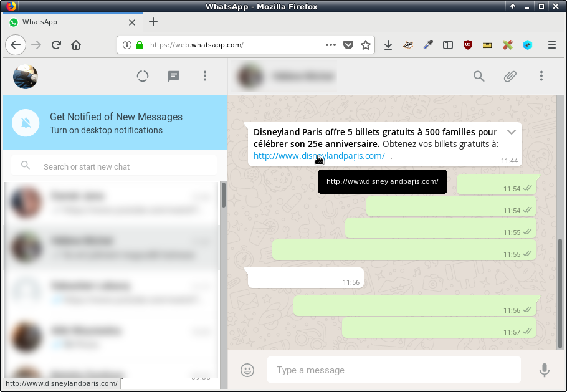Click the green padlock security icon

[x=140, y=45]
